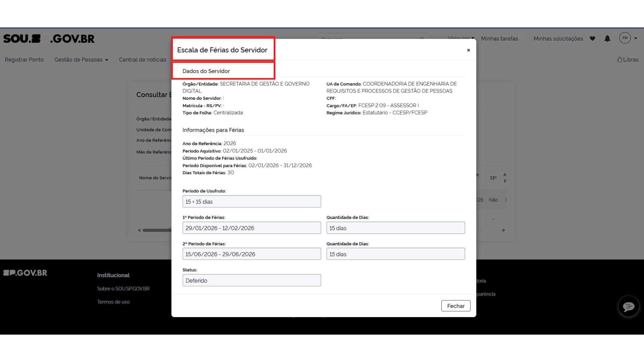Open Minhas tarefas link

click(x=499, y=39)
